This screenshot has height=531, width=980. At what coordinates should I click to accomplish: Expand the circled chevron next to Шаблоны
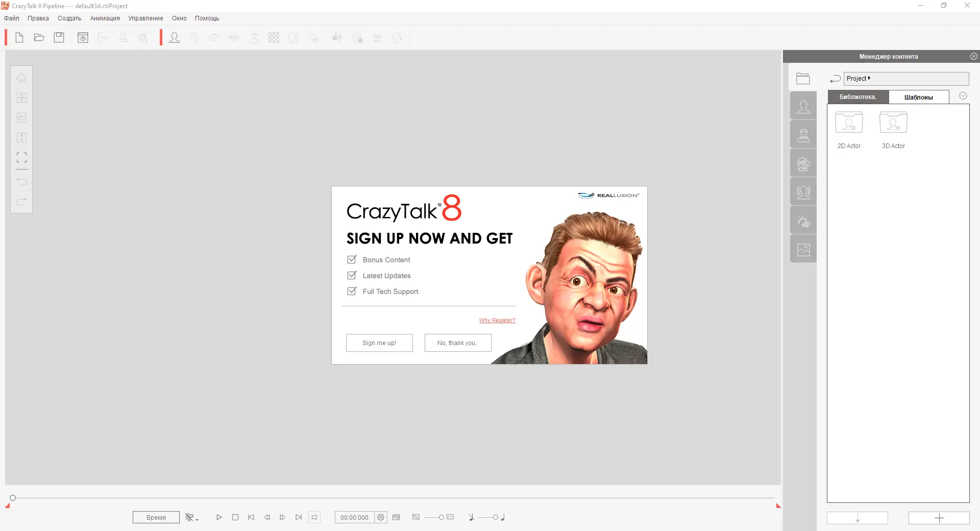[963, 96]
